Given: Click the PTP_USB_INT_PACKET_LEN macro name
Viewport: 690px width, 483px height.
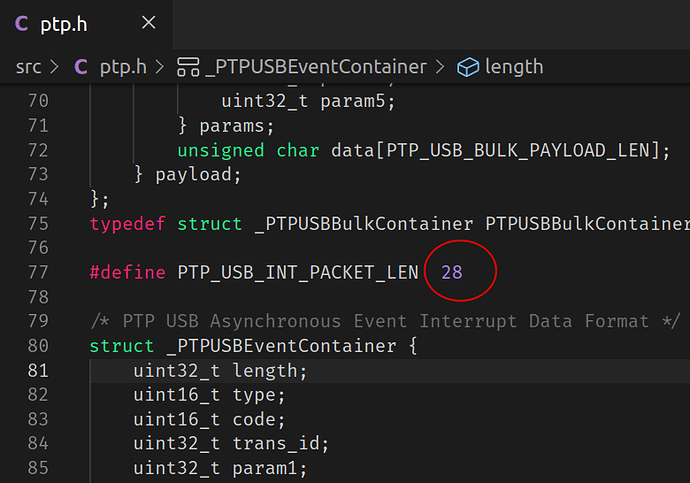Looking at the screenshot, I should pos(298,272).
